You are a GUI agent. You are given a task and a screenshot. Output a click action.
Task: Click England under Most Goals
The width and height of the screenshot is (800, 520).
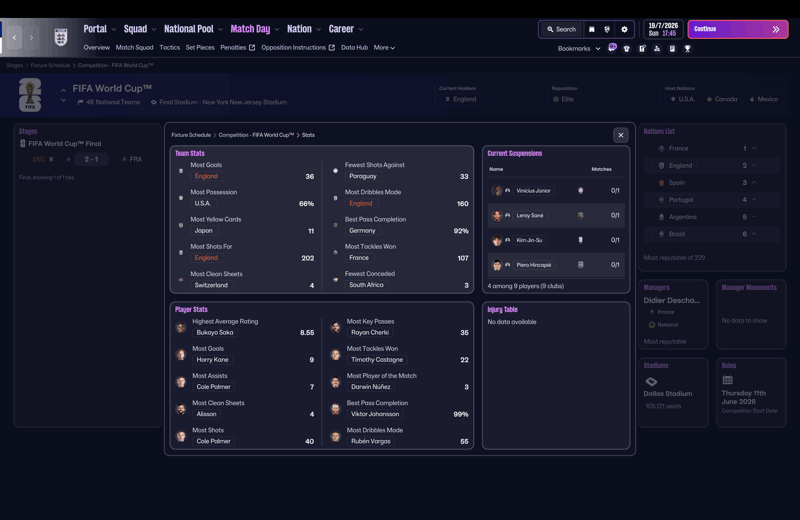tap(206, 176)
